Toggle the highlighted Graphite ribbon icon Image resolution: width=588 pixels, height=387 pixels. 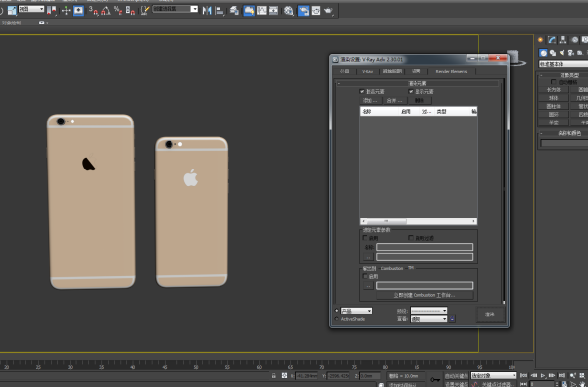coord(249,11)
